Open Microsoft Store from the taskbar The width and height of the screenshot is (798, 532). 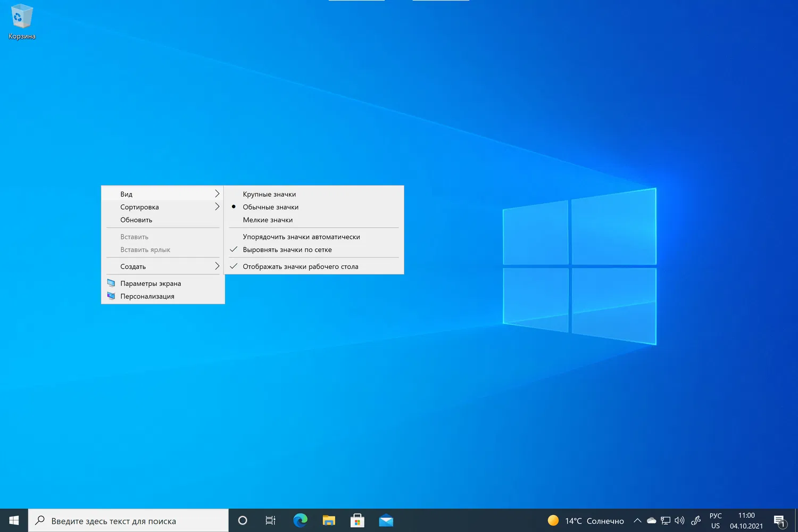point(358,520)
